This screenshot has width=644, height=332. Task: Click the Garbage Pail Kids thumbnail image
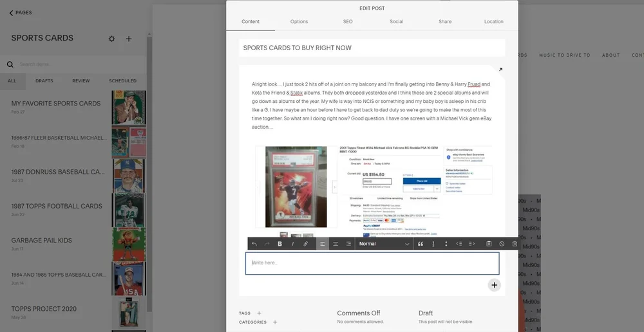129,244
